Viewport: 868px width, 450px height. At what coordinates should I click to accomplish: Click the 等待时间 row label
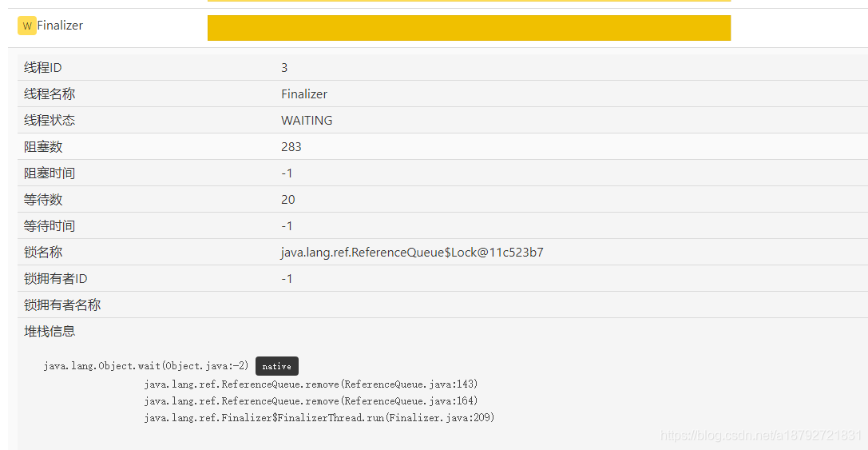(50, 226)
